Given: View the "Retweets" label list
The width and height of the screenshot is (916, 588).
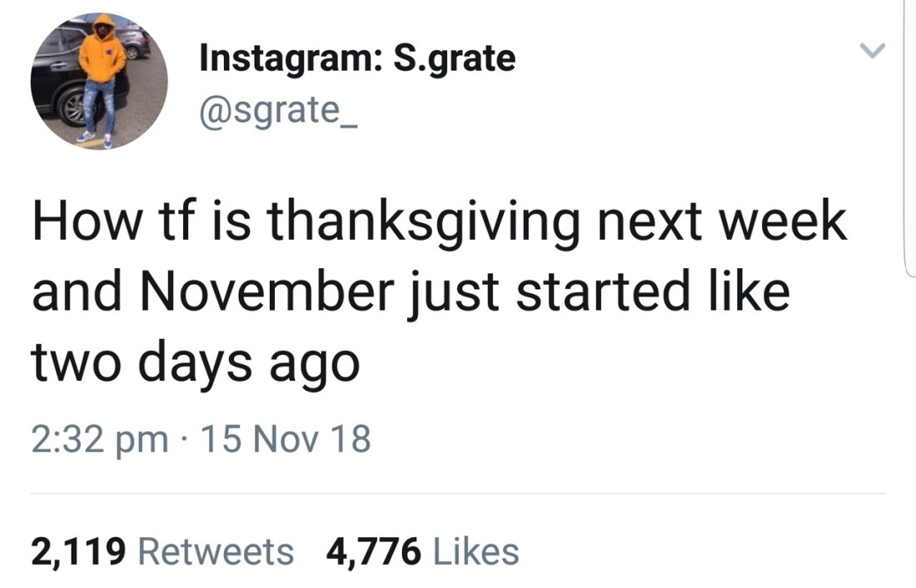Looking at the screenshot, I should (x=215, y=551).
